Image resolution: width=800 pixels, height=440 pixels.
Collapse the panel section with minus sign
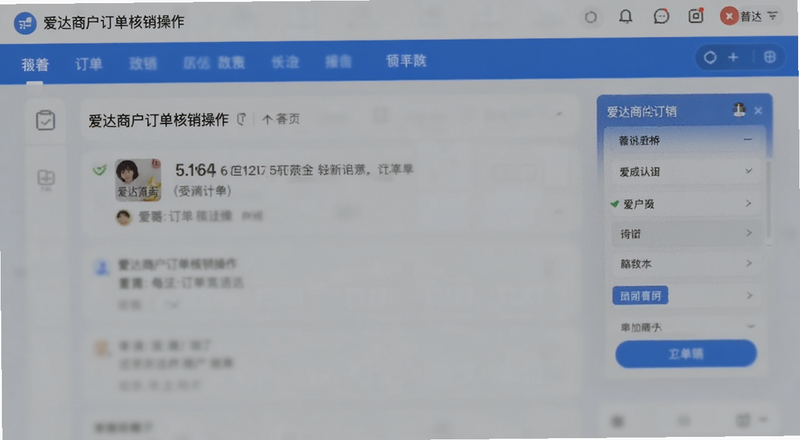click(747, 139)
